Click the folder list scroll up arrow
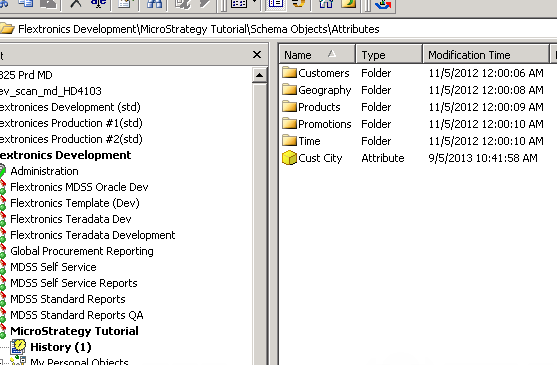The width and height of the screenshot is (557, 365). click(259, 75)
